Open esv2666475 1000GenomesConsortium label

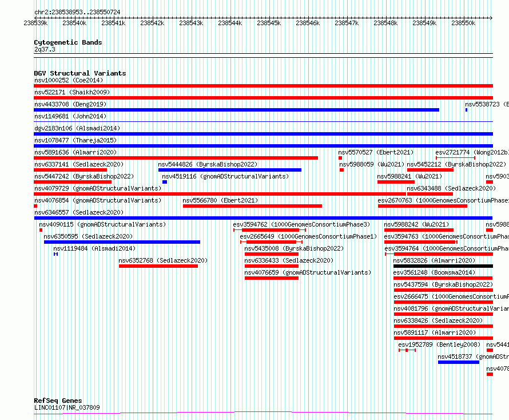click(451, 296)
